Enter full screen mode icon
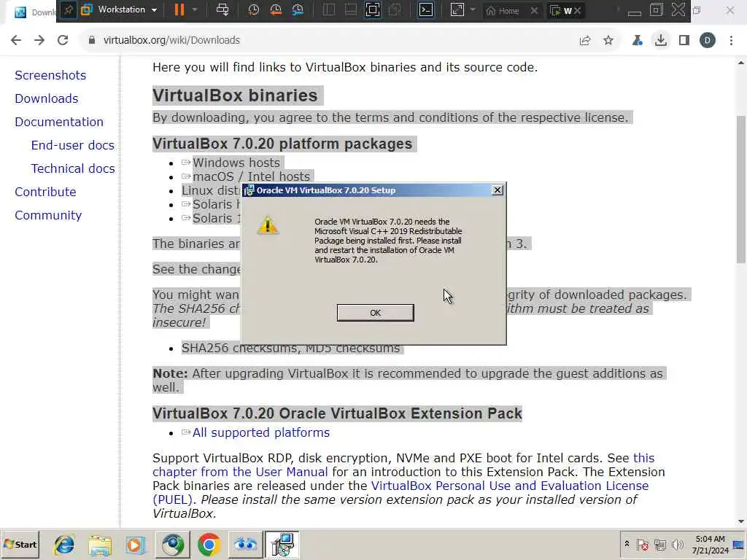The height and width of the screenshot is (560, 747). tap(373, 9)
